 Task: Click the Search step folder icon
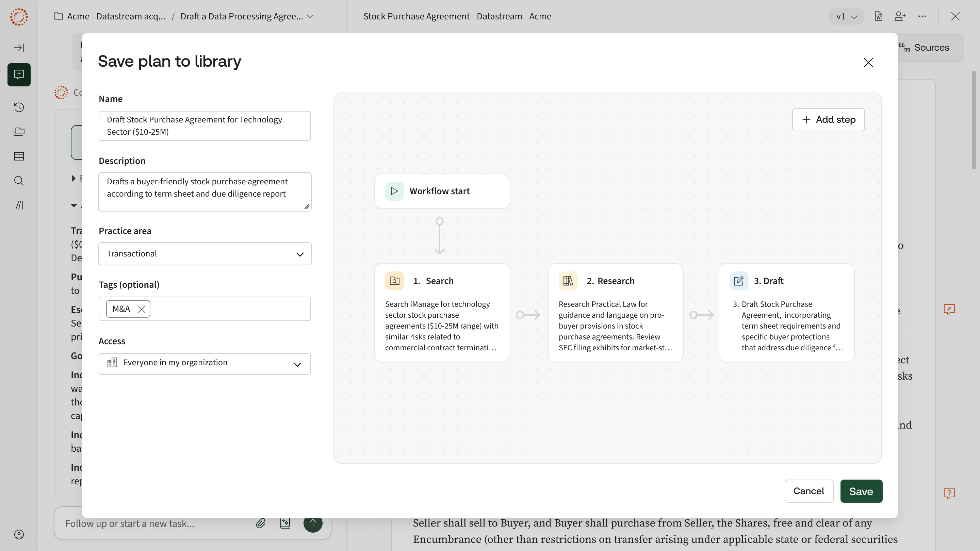[394, 281]
